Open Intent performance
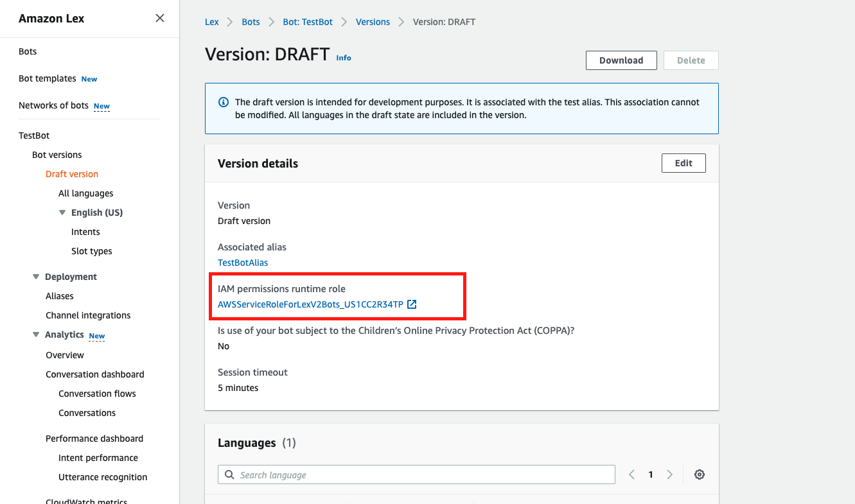Image resolution: width=855 pixels, height=504 pixels. pos(98,458)
